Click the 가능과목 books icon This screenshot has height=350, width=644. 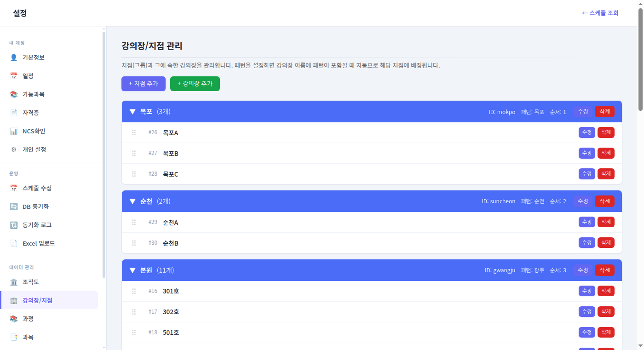(x=14, y=94)
